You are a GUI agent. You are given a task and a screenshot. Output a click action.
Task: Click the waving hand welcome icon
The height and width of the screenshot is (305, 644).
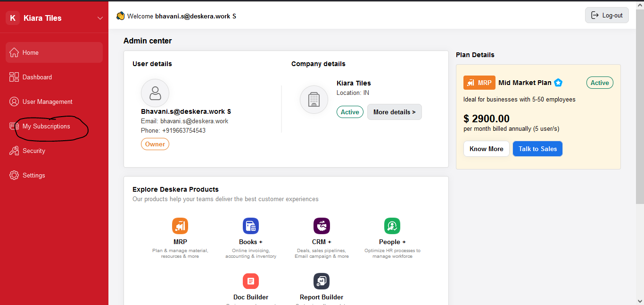[x=121, y=16]
